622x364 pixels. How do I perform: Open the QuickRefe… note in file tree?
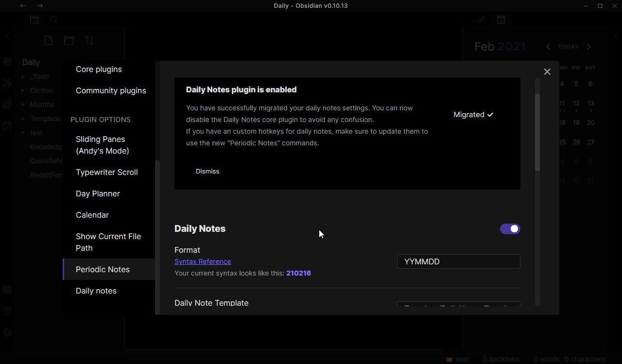[46, 161]
